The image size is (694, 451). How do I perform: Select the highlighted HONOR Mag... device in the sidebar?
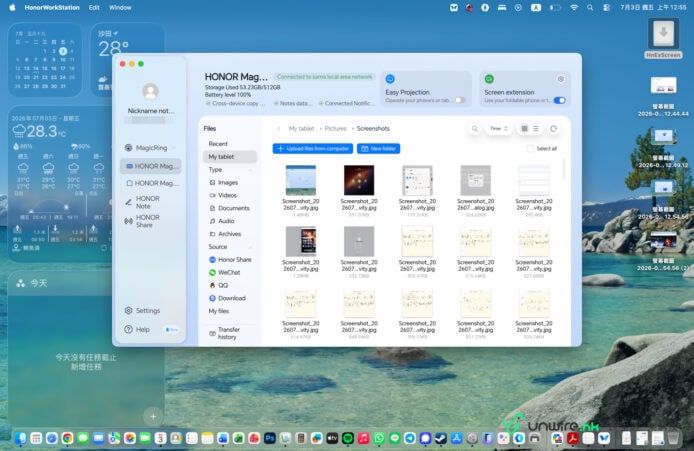click(150, 166)
